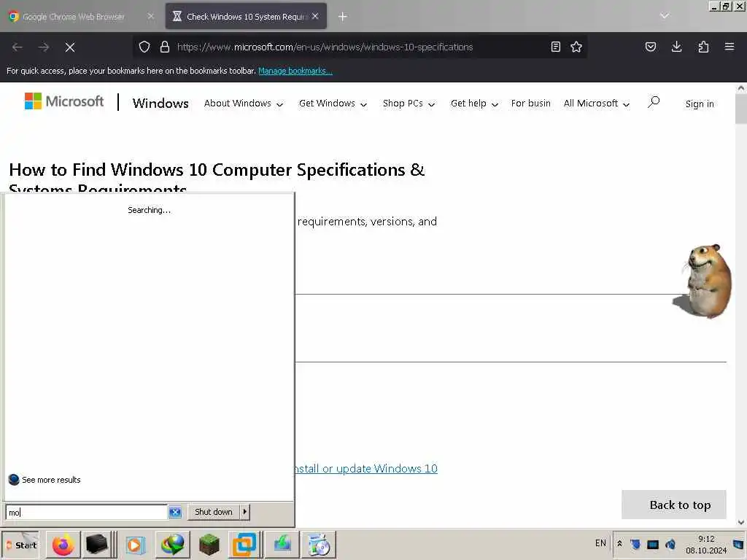The image size is (747, 560).
Task: Launch Minecraft grass block taskbar icon
Action: point(209,545)
